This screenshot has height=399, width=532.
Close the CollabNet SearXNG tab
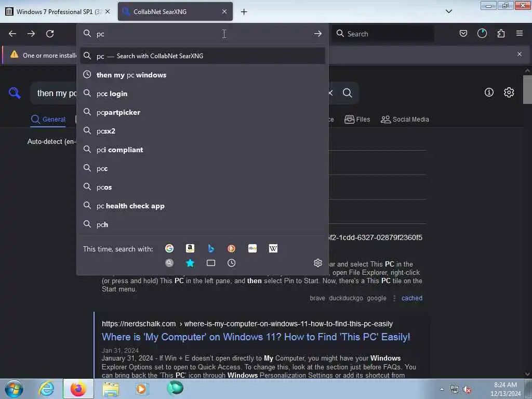pyautogui.click(x=224, y=11)
